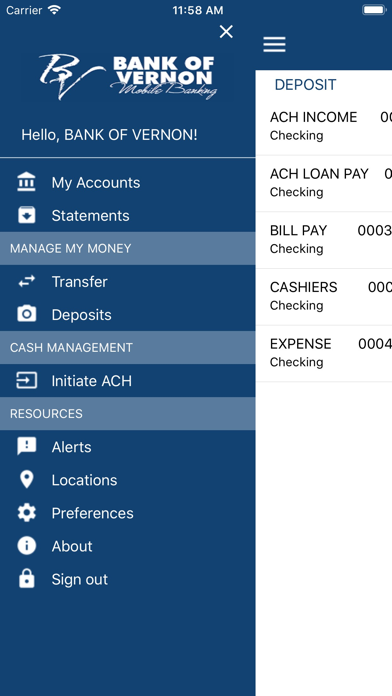Click the RESOURCES section header
392x696 pixels.
coord(127,414)
